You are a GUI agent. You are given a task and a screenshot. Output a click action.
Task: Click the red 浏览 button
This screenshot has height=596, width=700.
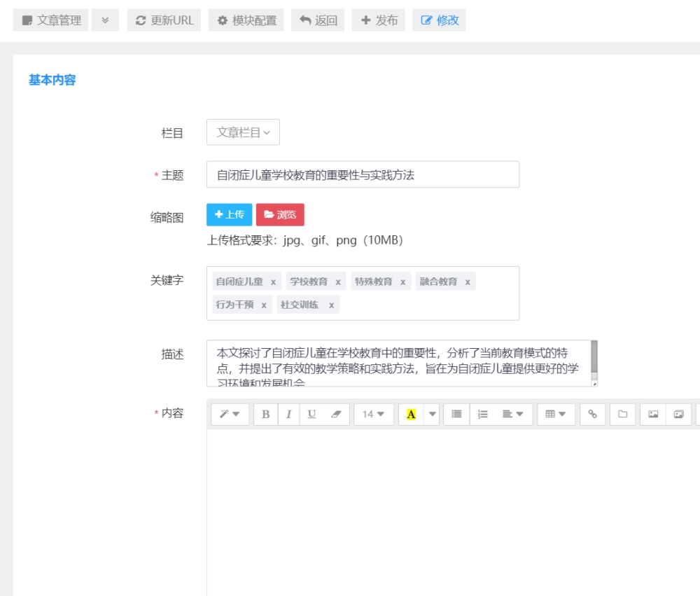280,215
